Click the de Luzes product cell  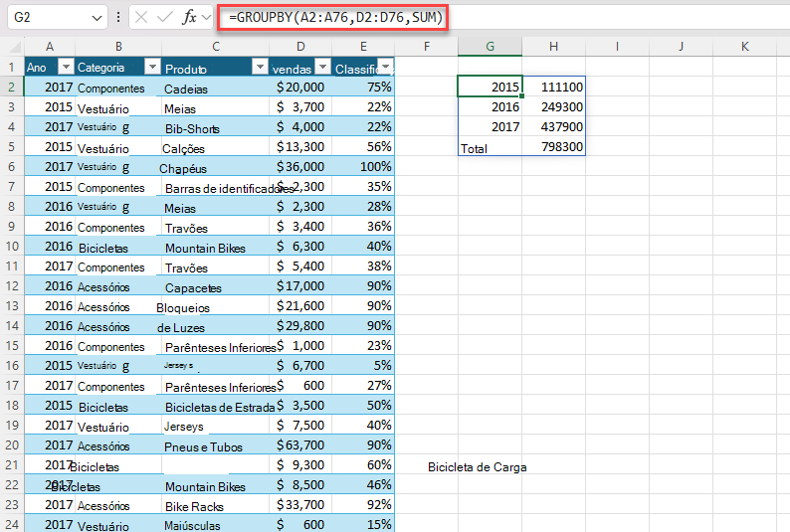coord(216,325)
